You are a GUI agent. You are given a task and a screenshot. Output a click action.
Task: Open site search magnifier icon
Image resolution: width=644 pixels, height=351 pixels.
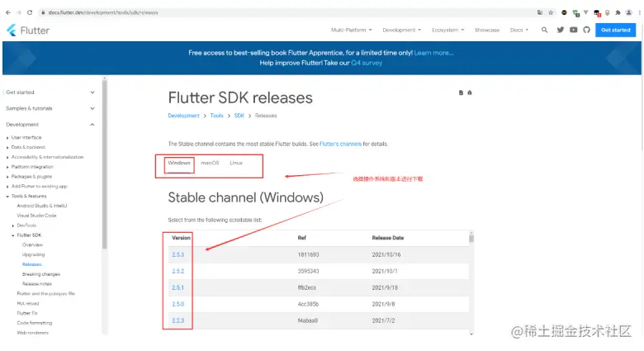[x=545, y=30]
